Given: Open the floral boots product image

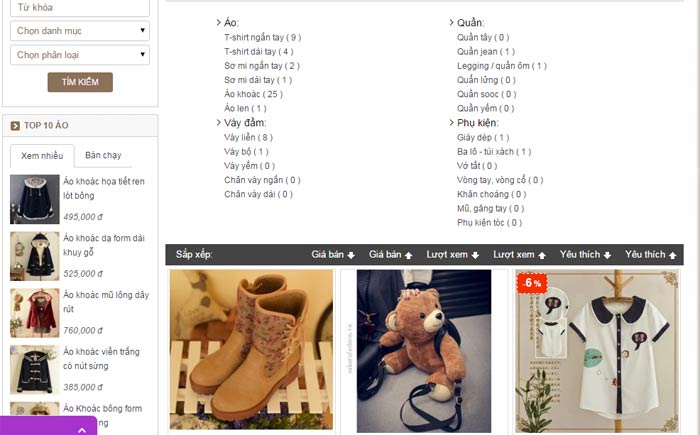Looking at the screenshot, I should pyautogui.click(x=251, y=350).
